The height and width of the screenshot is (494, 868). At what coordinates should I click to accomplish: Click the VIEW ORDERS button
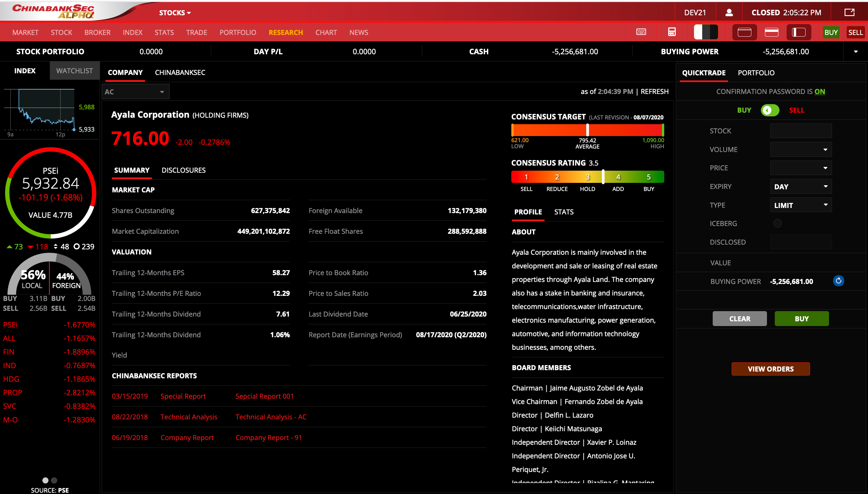pos(771,369)
